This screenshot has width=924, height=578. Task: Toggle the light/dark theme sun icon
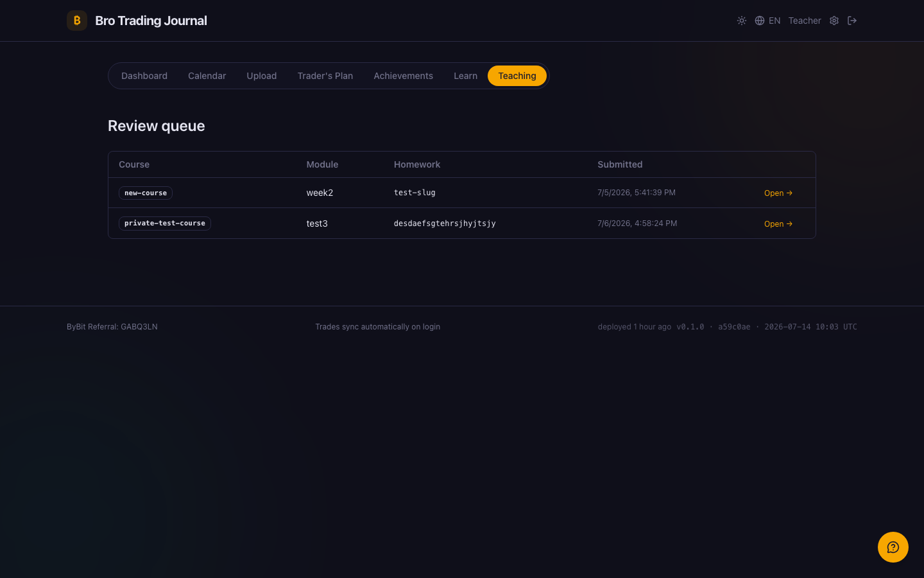click(x=742, y=21)
